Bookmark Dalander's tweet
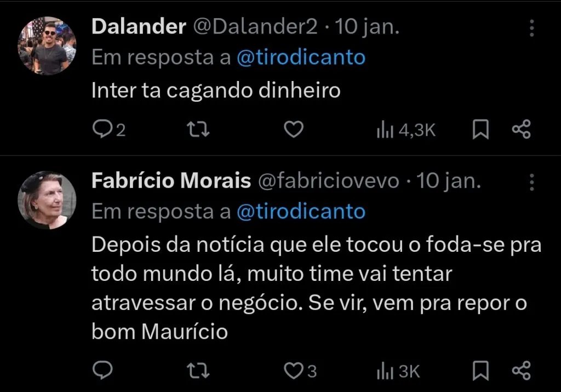 [479, 129]
